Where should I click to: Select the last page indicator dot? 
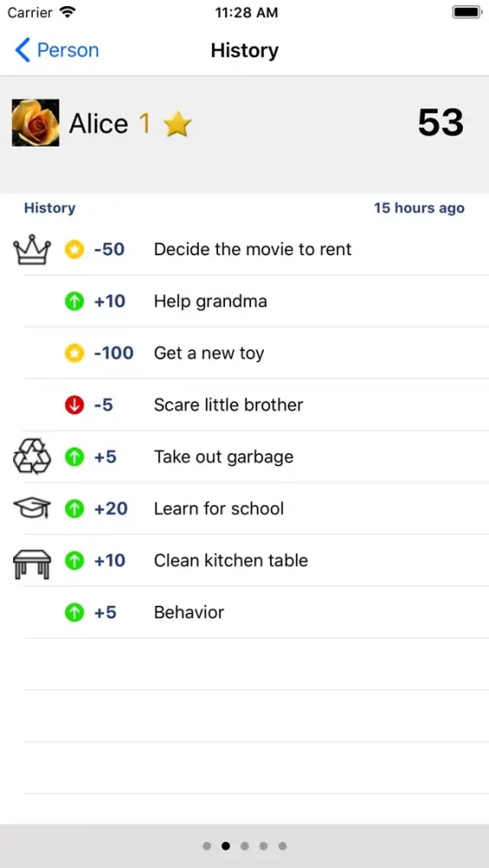[x=282, y=845]
